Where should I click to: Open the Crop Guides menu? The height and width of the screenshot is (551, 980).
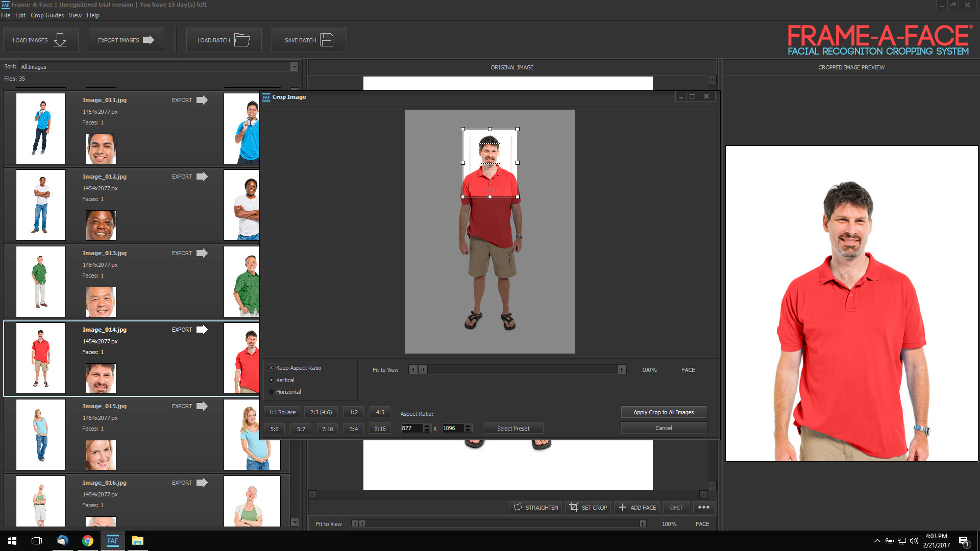(47, 15)
